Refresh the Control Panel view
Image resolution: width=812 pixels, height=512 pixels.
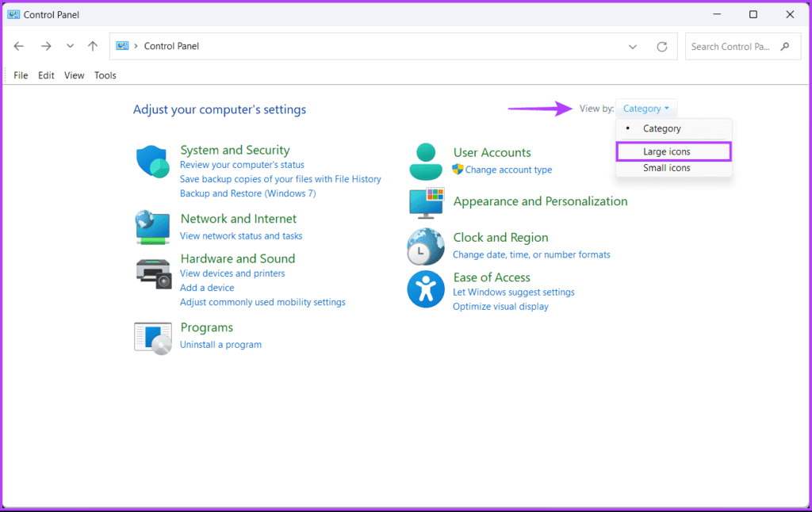click(662, 47)
